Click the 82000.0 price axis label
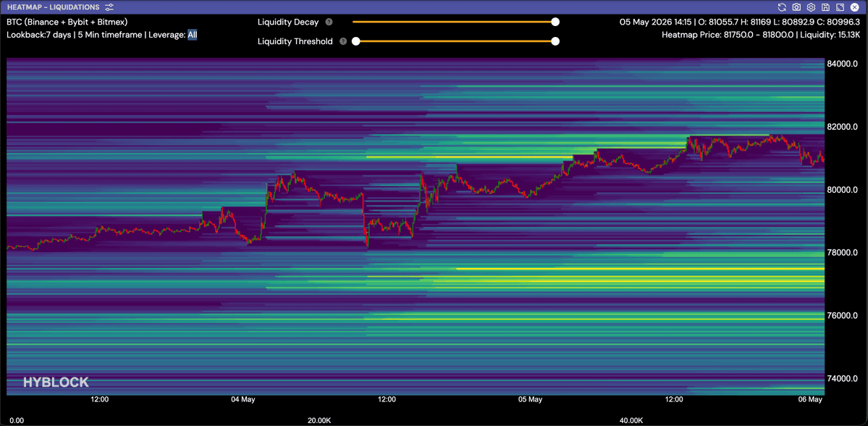 (842, 127)
